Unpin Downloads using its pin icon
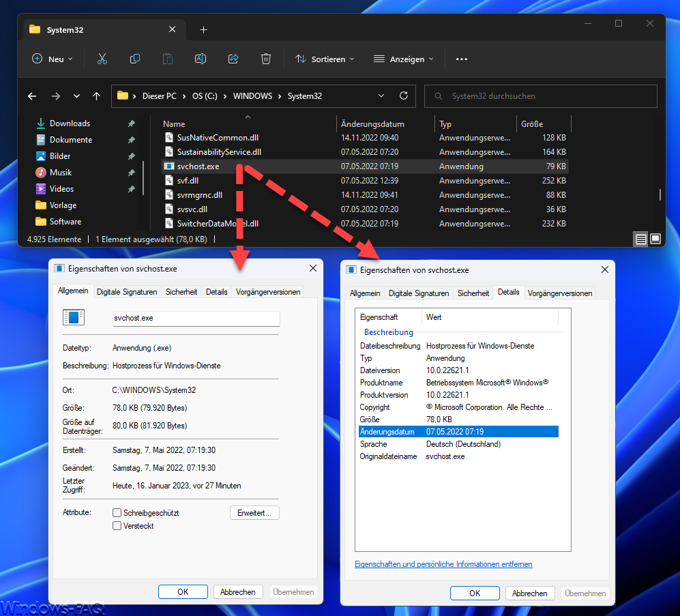The height and width of the screenshot is (616, 680). (132, 123)
